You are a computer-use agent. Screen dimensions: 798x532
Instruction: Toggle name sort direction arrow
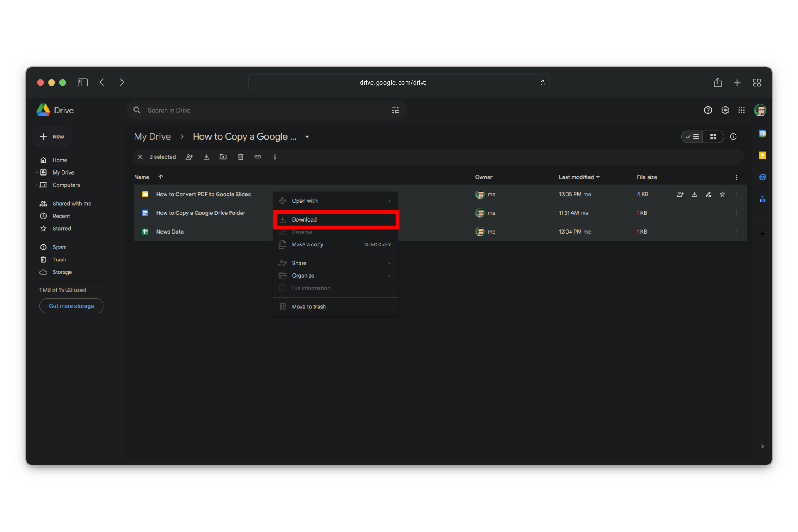(x=161, y=177)
